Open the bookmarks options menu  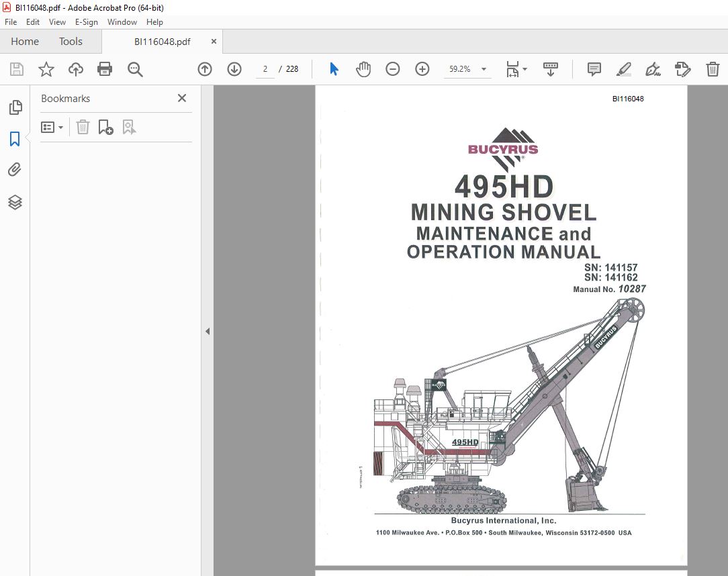click(x=52, y=127)
